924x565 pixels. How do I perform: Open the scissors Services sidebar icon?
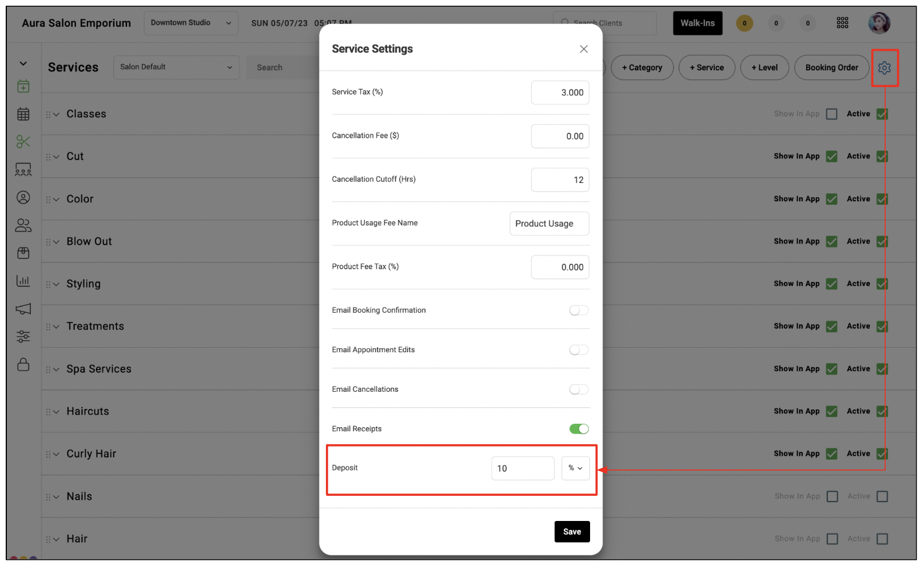click(23, 142)
